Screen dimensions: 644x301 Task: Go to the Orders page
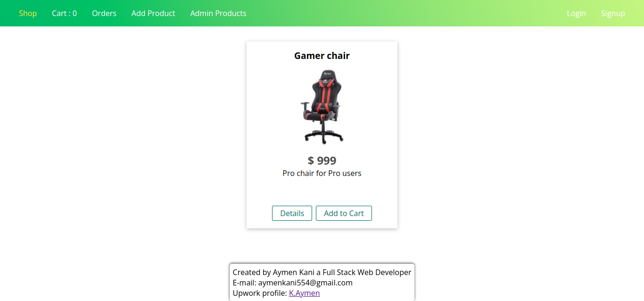click(104, 13)
